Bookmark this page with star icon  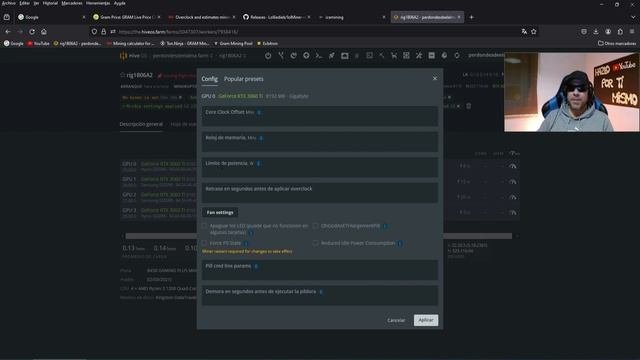(533, 31)
